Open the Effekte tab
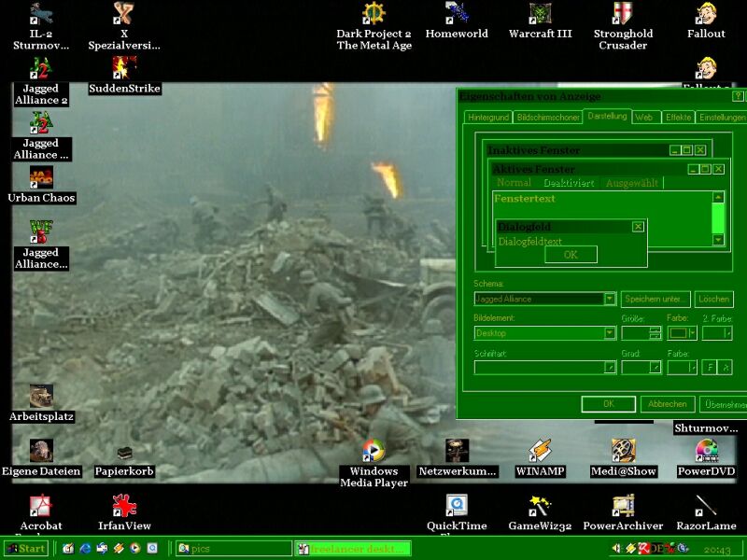The width and height of the screenshot is (747, 560). pyautogui.click(x=679, y=118)
